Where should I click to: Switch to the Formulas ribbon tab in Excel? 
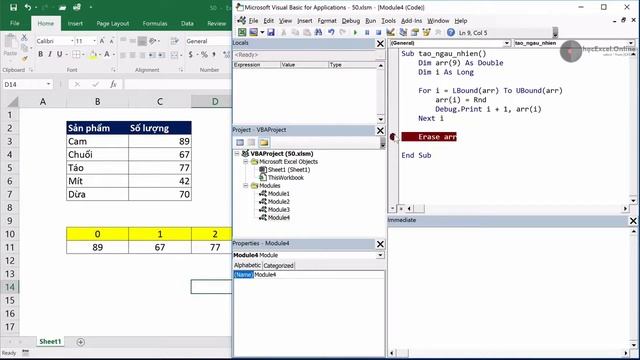(x=155, y=24)
